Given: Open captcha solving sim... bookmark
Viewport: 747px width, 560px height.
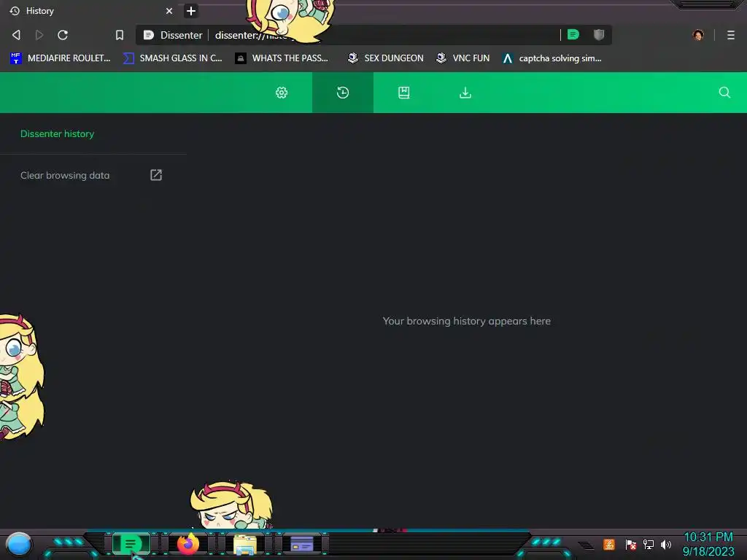Looking at the screenshot, I should pos(552,58).
